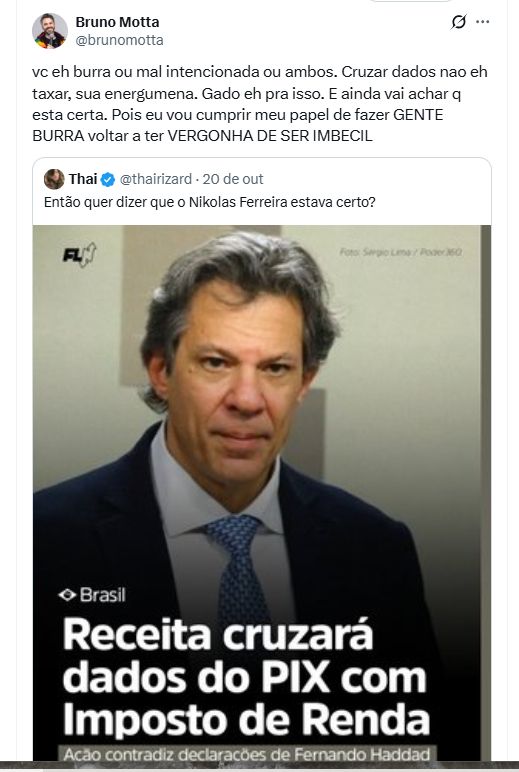Open the three-dot more options menu
This screenshot has height=772, width=519.
point(483,22)
